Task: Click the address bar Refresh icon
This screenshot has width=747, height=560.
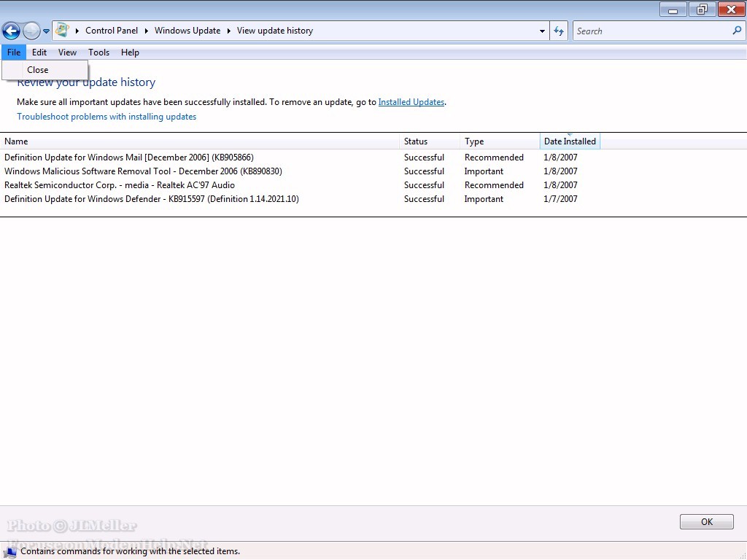Action: click(559, 31)
